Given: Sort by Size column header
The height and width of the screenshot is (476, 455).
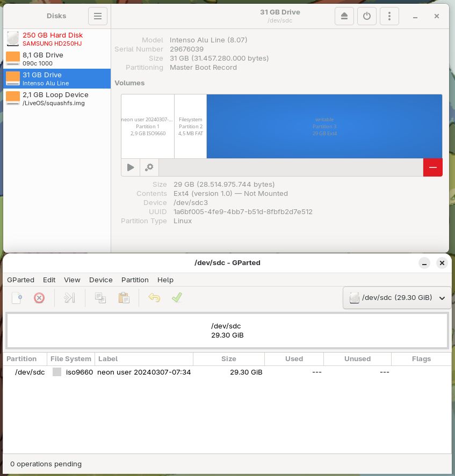Looking at the screenshot, I should (x=229, y=359).
